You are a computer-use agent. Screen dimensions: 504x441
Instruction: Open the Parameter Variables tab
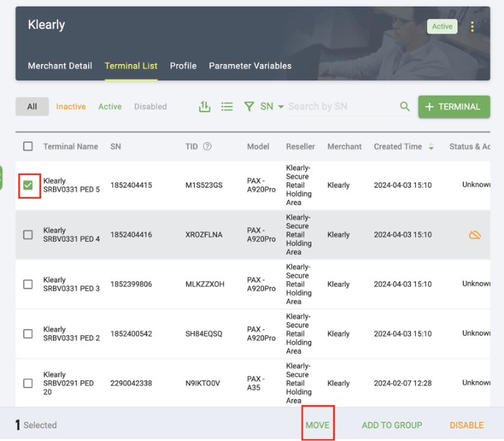(250, 66)
